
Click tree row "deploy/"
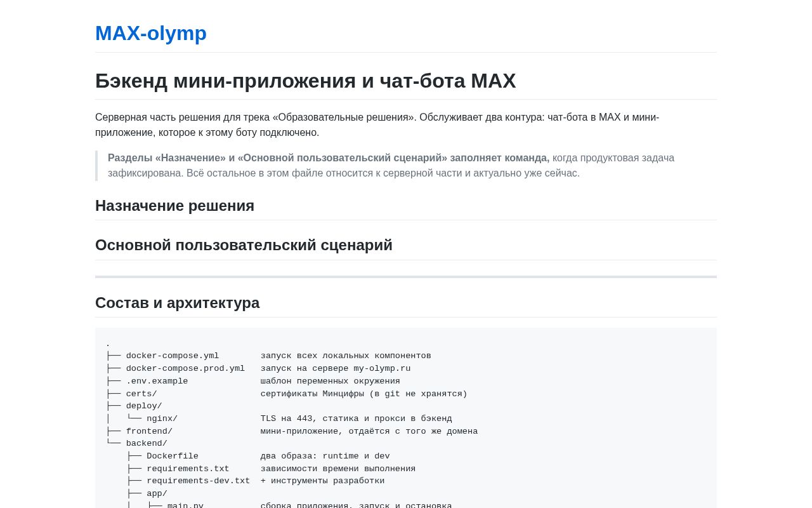(144, 406)
